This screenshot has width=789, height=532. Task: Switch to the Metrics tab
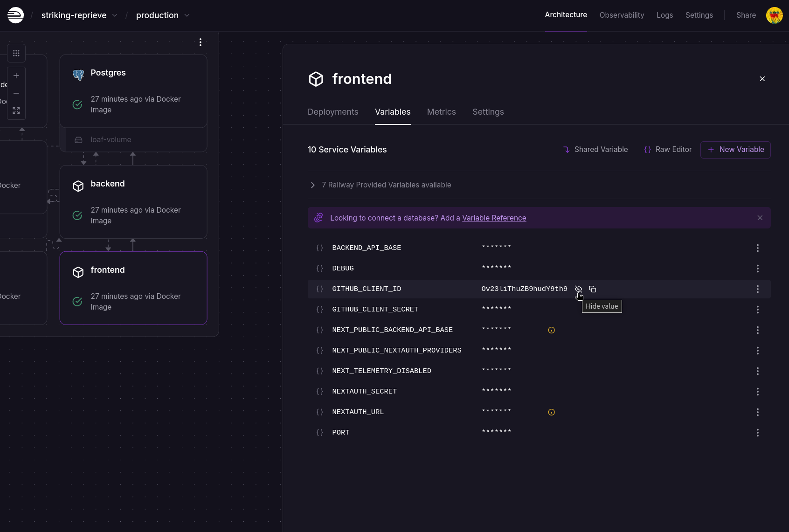point(441,112)
